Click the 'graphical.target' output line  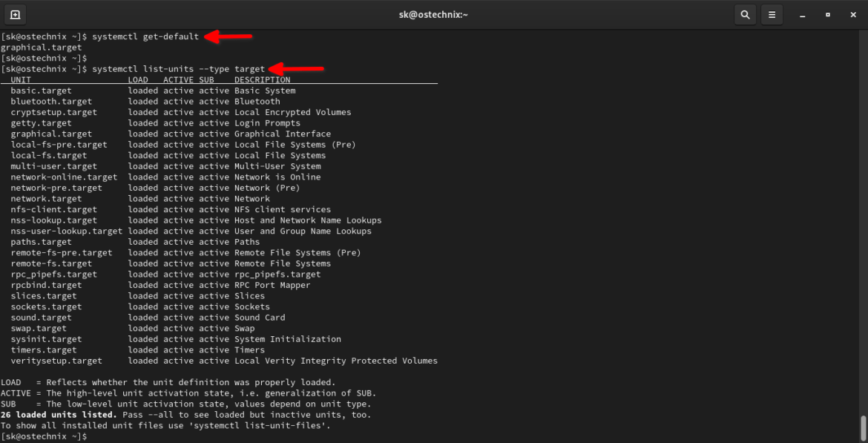click(x=42, y=47)
